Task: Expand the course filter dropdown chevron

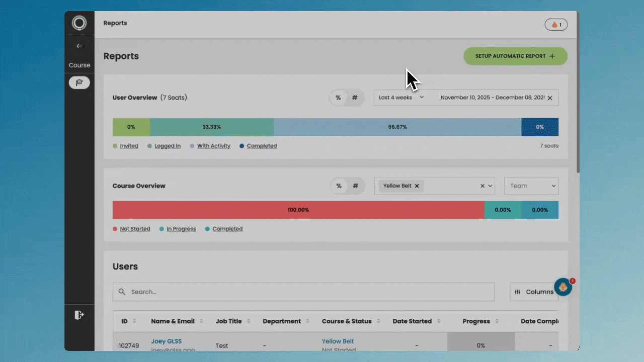Action: (x=491, y=186)
